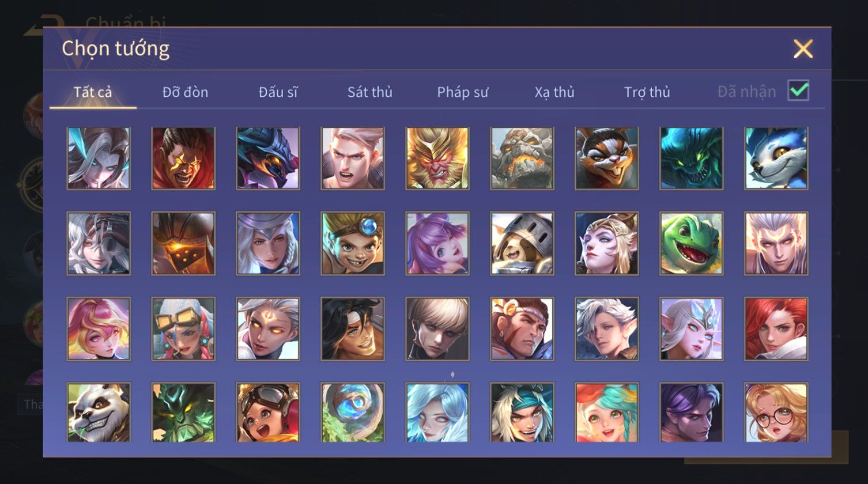Uncheck the Đã nhận checkbox
Screen dimensions: 868x484
tap(798, 90)
